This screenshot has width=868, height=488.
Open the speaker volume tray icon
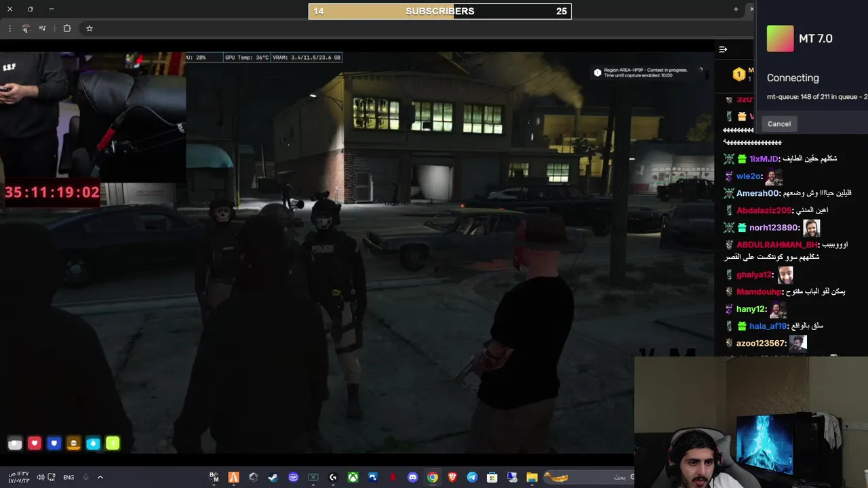tap(41, 477)
